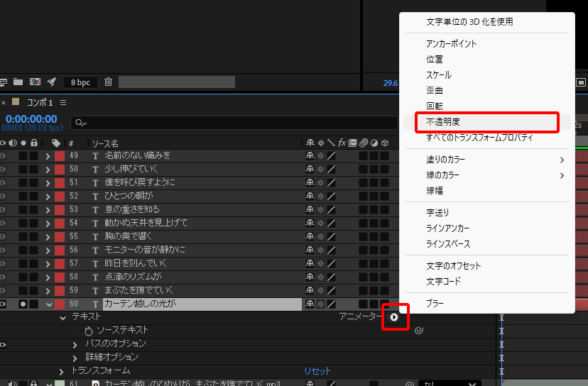Image resolution: width=588 pixels, height=386 pixels.
Task: Open the コンポ 1 panel menu icon
Action: 63,103
